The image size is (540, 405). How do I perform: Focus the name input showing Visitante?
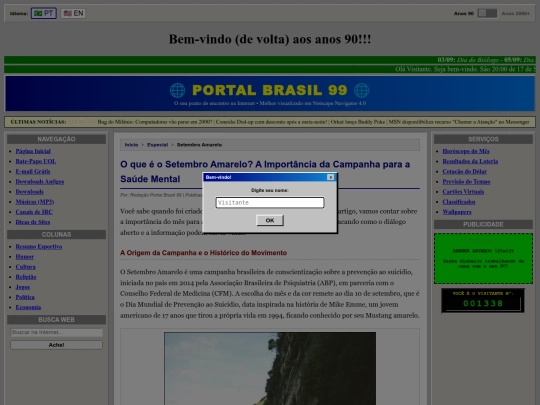click(x=270, y=202)
